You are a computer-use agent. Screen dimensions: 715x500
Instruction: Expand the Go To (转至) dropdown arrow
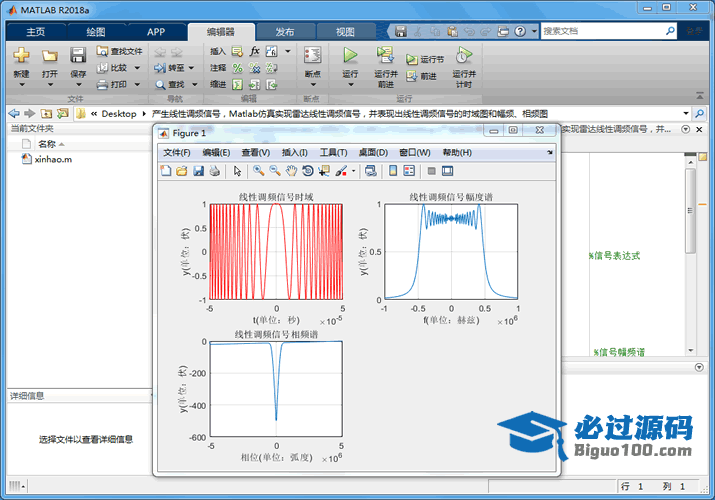pos(192,68)
